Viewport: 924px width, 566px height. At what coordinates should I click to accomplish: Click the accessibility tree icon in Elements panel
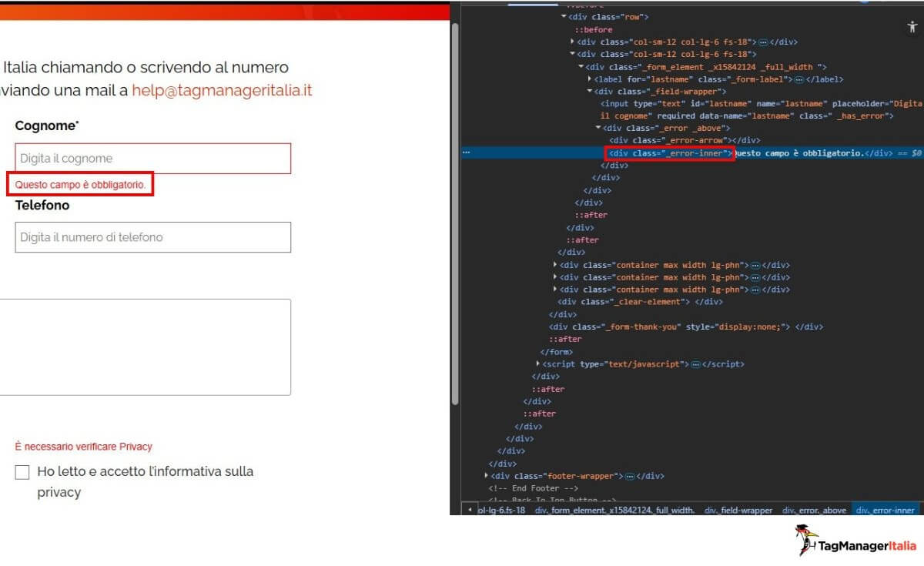pos(912,27)
